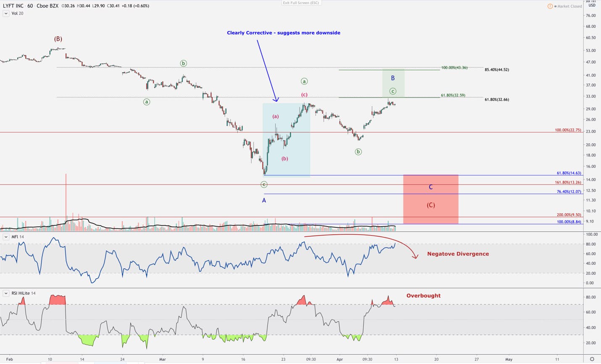Collapse the RSI HiLite 14 pane
This screenshot has width=601, height=364.
(x=6, y=293)
